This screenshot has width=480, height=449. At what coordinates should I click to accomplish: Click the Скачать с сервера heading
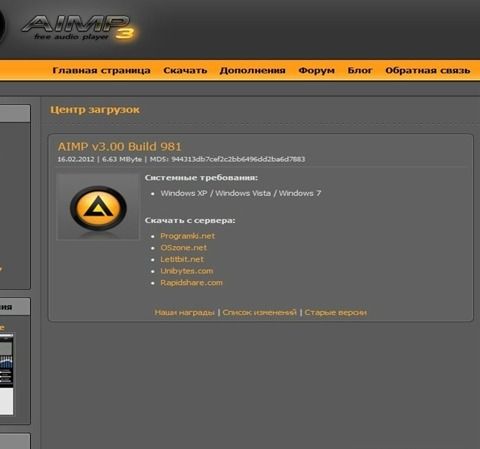[190, 220]
